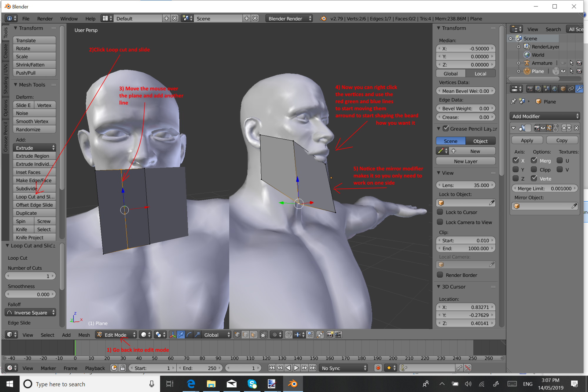Jump to the last frame

tap(313, 368)
